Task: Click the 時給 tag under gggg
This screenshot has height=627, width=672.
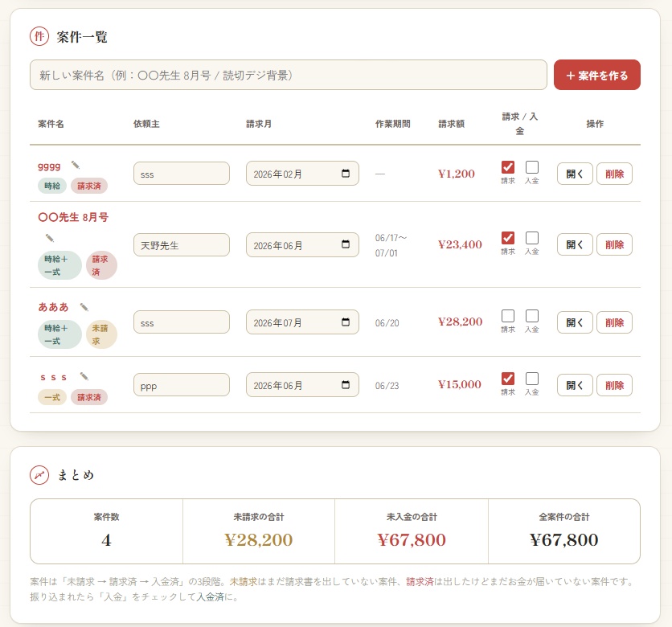Action: (52, 186)
